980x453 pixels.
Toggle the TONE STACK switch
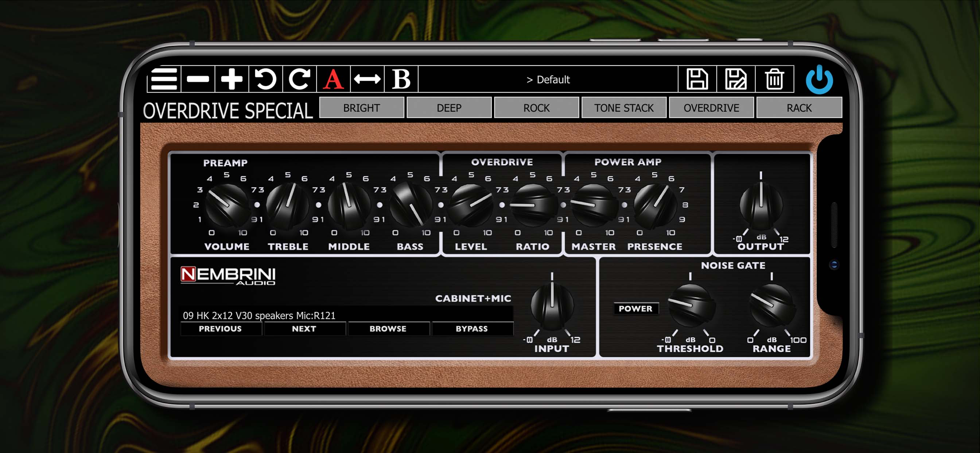(x=624, y=108)
